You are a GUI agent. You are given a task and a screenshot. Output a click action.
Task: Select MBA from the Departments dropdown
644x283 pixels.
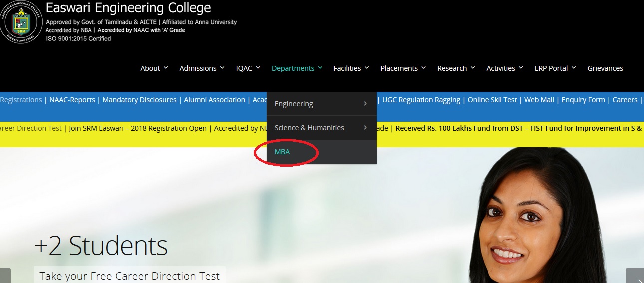322,152
